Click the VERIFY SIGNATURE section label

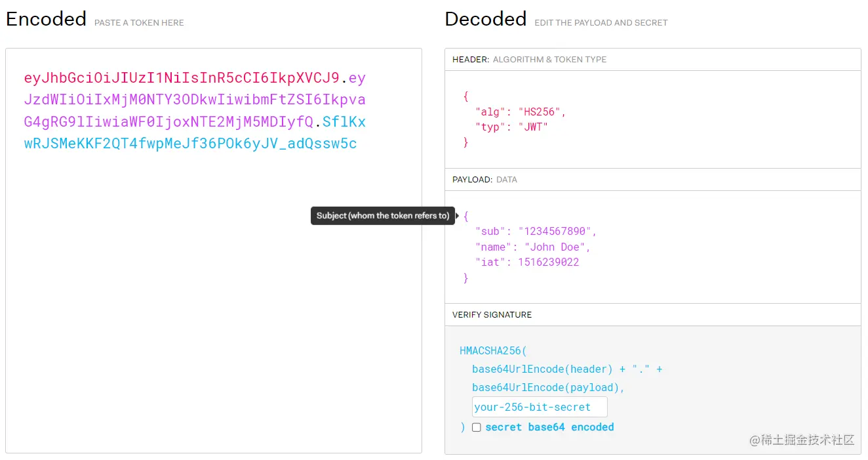(x=492, y=315)
